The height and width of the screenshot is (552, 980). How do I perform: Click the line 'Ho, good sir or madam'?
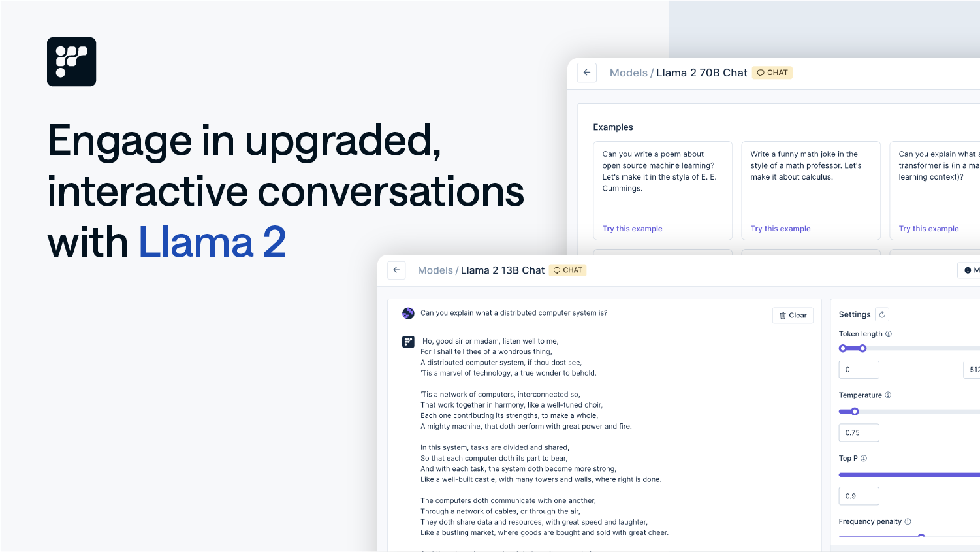(x=490, y=341)
